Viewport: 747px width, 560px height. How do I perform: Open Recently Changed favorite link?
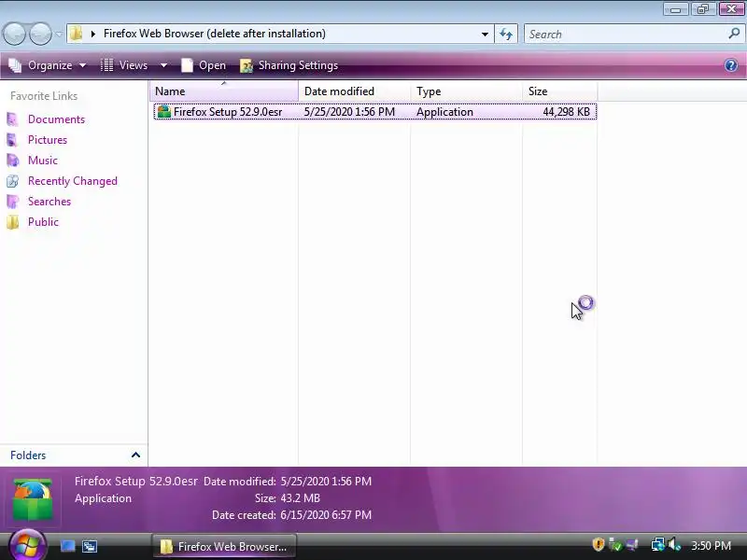tap(73, 181)
